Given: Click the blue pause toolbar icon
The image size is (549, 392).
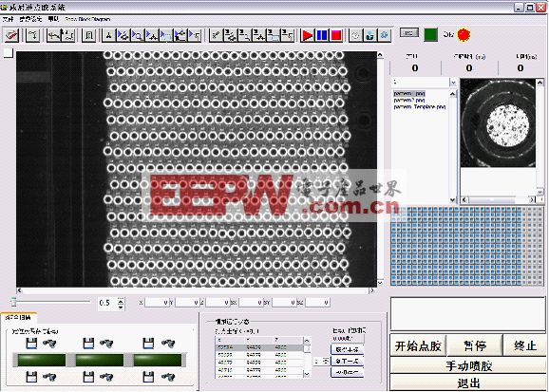Looking at the screenshot, I should 322,35.
